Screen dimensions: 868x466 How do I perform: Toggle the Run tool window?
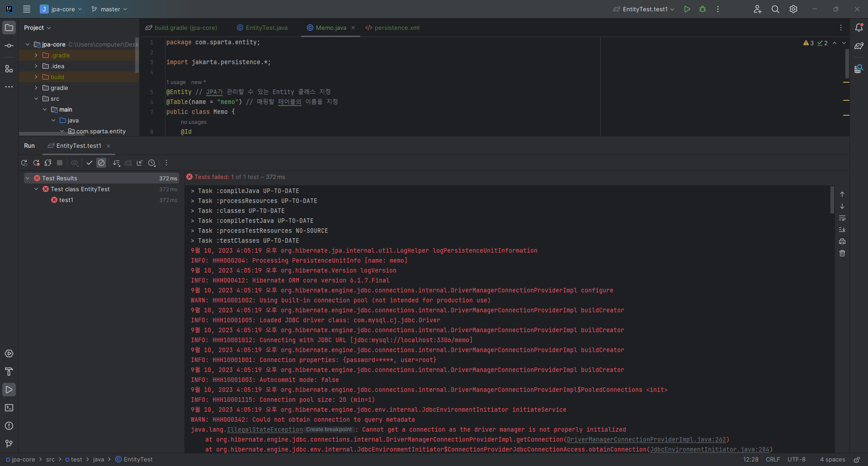point(9,390)
